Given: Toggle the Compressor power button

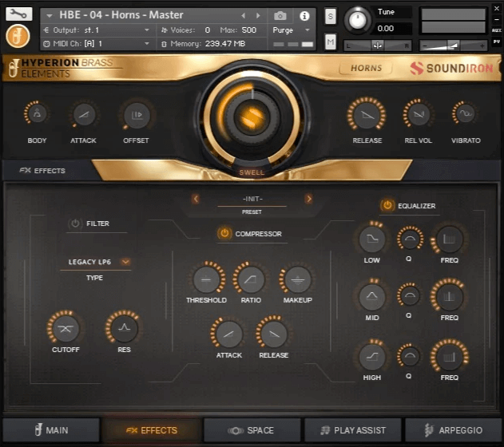Looking at the screenshot, I should point(224,234).
